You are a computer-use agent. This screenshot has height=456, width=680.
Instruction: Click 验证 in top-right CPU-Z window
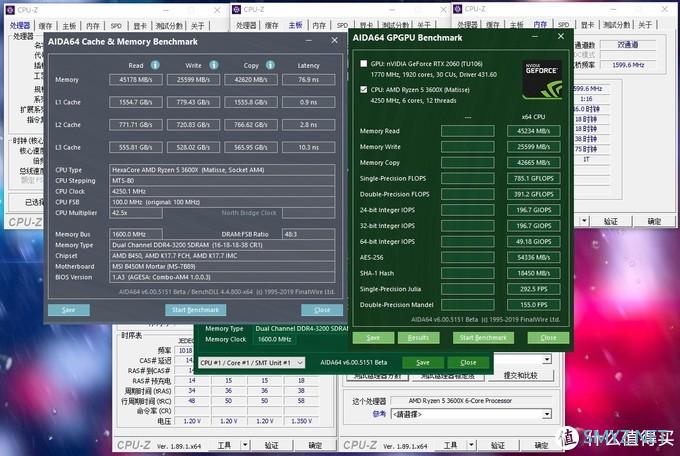point(611,221)
